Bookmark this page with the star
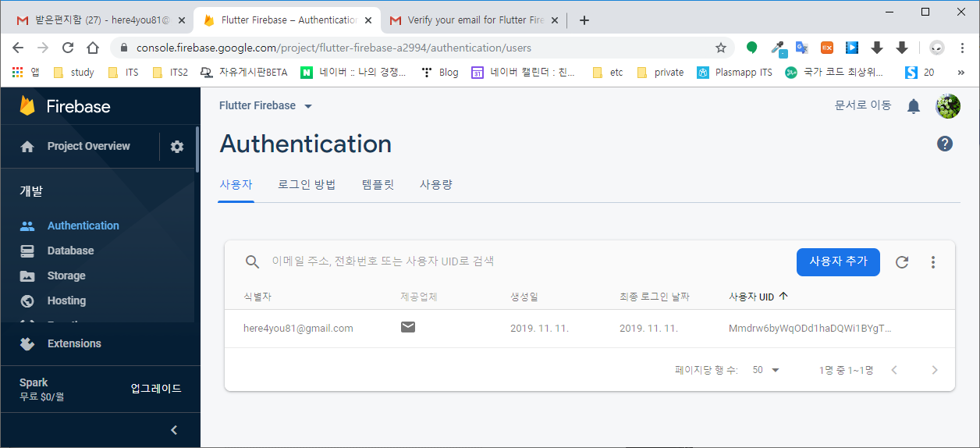 [x=721, y=48]
